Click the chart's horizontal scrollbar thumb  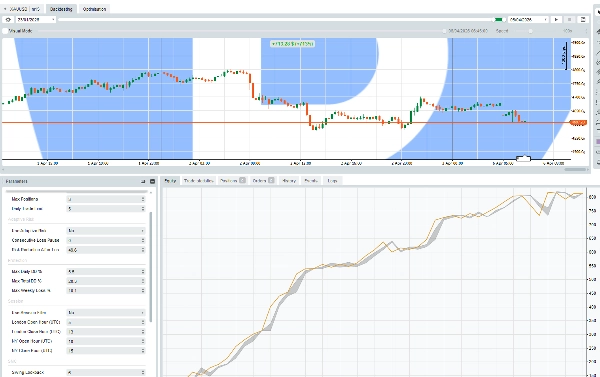click(x=576, y=169)
